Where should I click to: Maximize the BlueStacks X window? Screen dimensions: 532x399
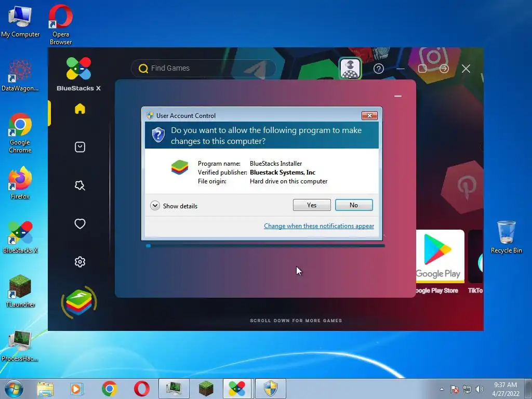tap(422, 69)
